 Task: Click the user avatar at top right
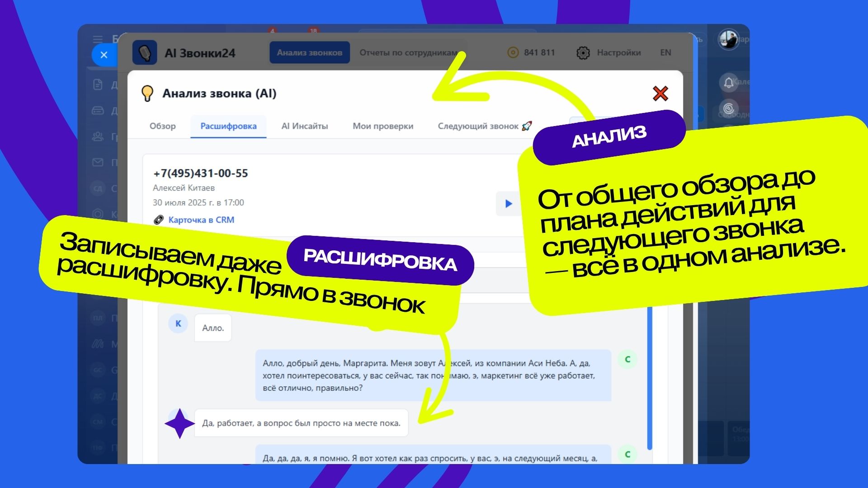tap(728, 40)
